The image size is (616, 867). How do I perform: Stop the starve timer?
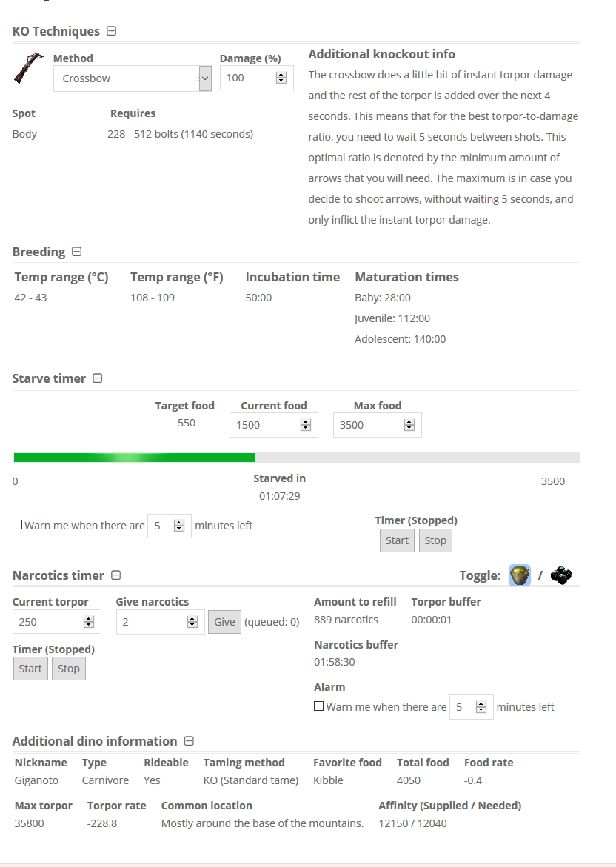[x=436, y=540]
